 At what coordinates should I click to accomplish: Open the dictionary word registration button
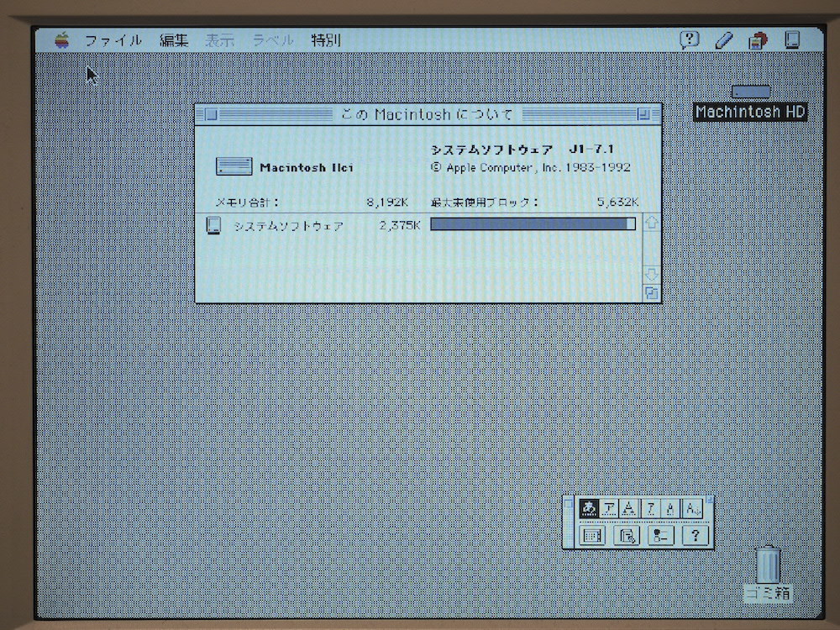pyautogui.click(x=627, y=535)
